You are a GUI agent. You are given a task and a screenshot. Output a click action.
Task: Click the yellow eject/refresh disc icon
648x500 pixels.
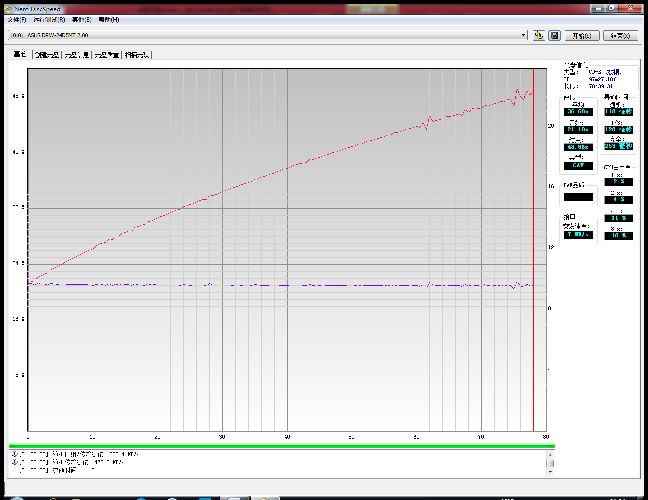(538, 36)
